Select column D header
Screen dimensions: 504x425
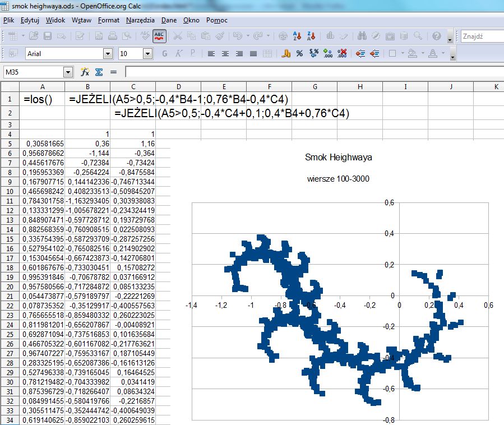pyautogui.click(x=178, y=87)
